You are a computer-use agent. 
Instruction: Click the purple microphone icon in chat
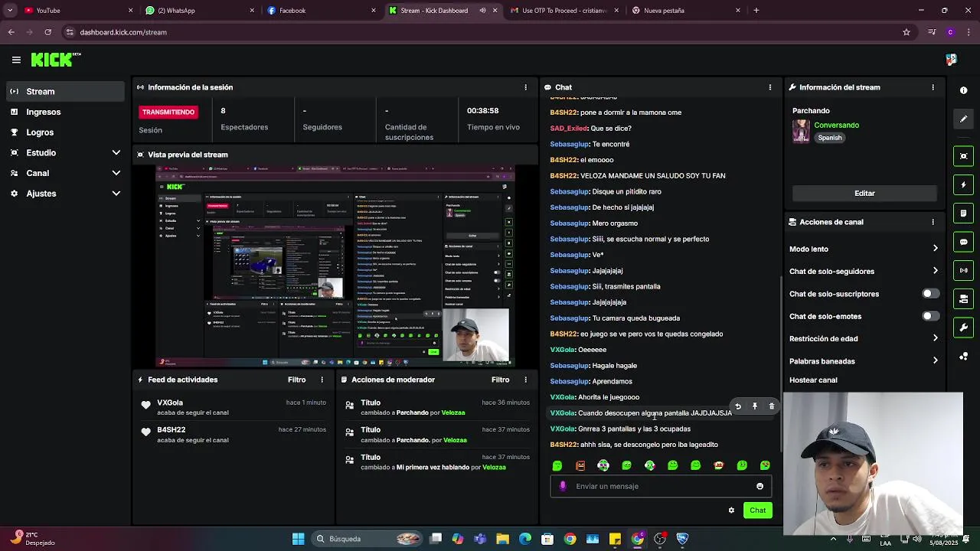pyautogui.click(x=563, y=486)
